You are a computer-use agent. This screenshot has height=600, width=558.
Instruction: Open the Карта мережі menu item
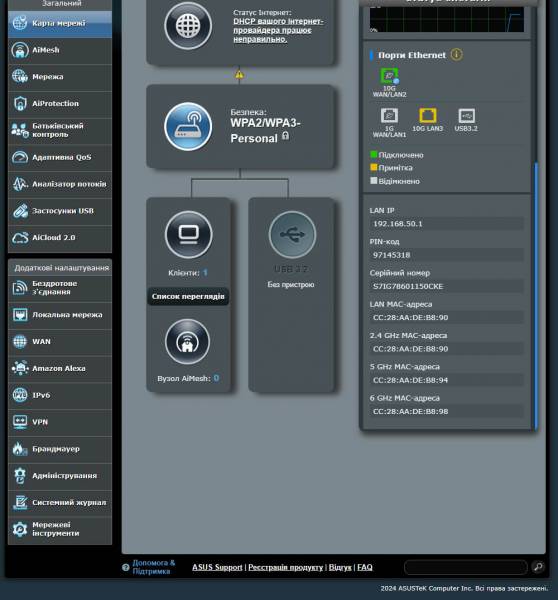click(60, 23)
